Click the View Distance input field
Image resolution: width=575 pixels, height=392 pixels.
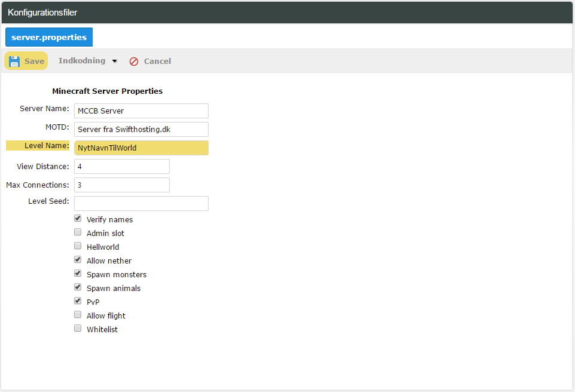point(122,167)
